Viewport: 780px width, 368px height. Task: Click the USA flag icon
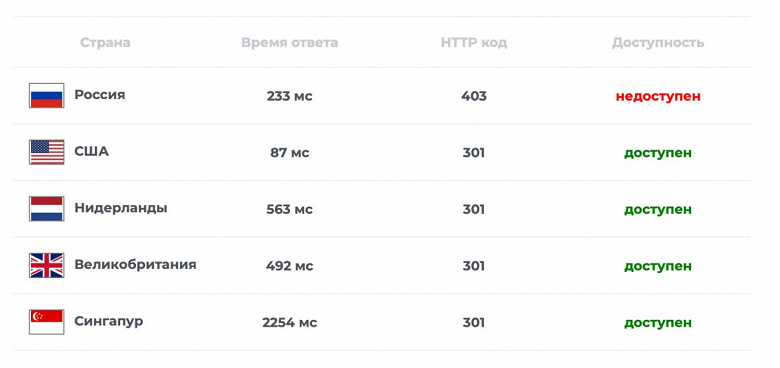click(46, 152)
